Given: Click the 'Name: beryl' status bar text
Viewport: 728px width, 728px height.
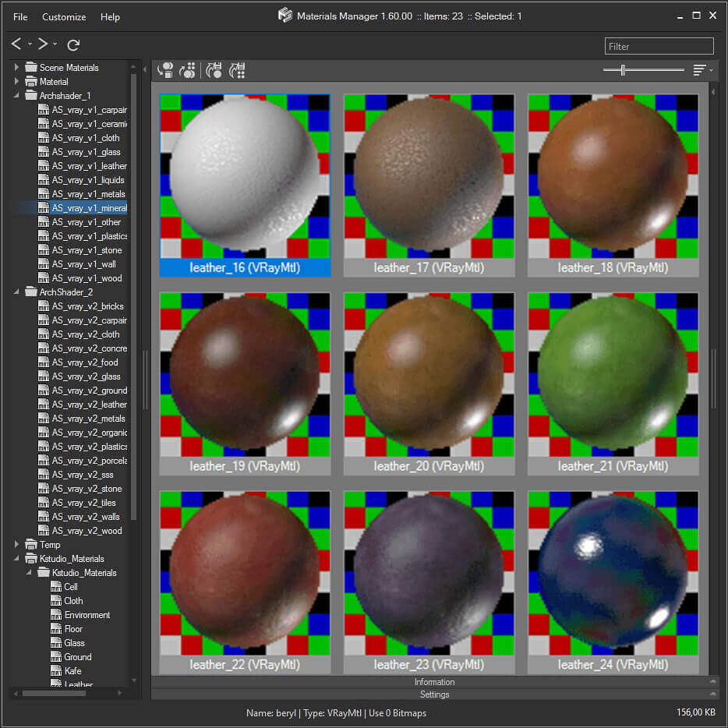Looking at the screenshot, I should 270,712.
